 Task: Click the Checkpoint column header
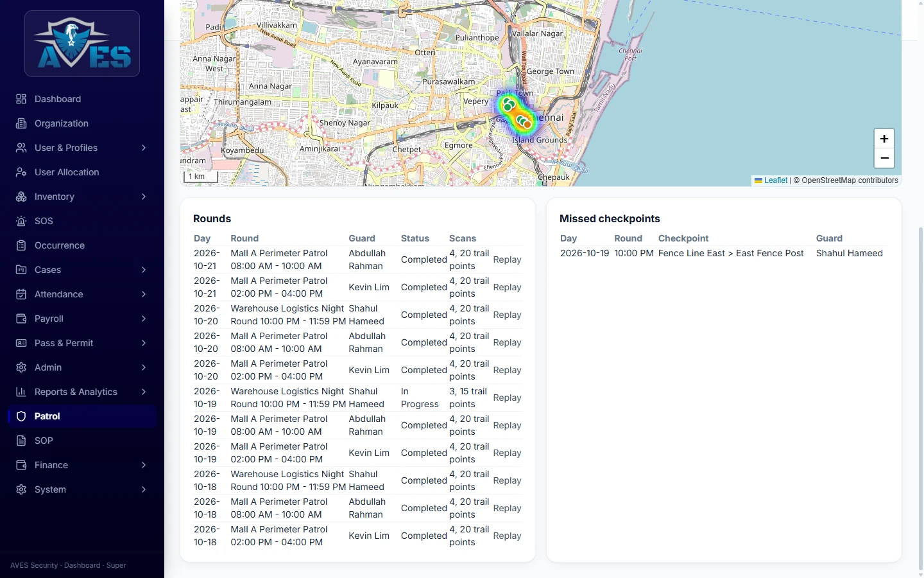point(683,238)
